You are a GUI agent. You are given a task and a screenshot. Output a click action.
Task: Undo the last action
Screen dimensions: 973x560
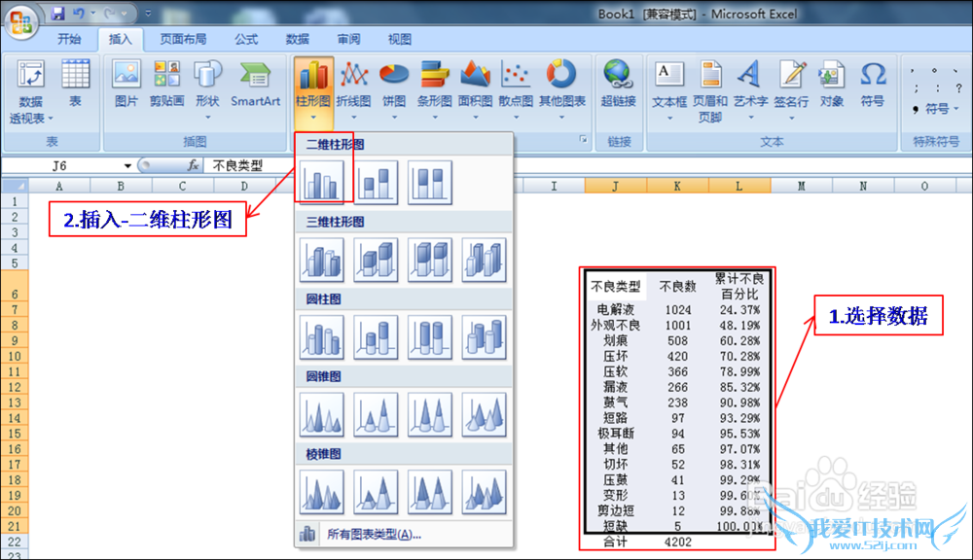click(x=78, y=13)
